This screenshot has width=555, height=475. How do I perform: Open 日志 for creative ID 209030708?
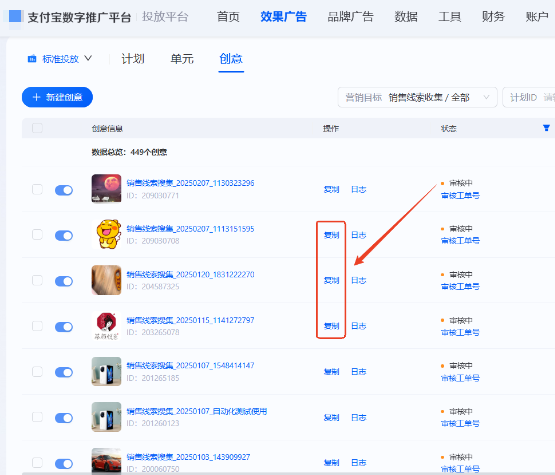(359, 235)
